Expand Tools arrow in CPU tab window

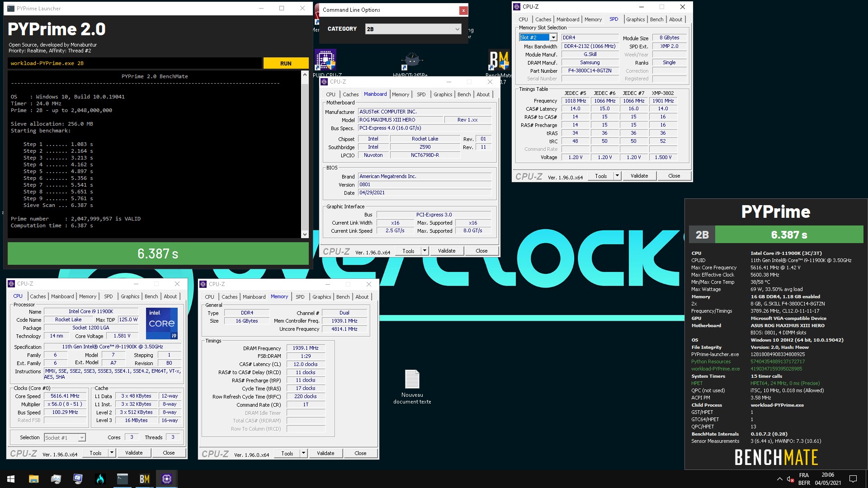112,453
